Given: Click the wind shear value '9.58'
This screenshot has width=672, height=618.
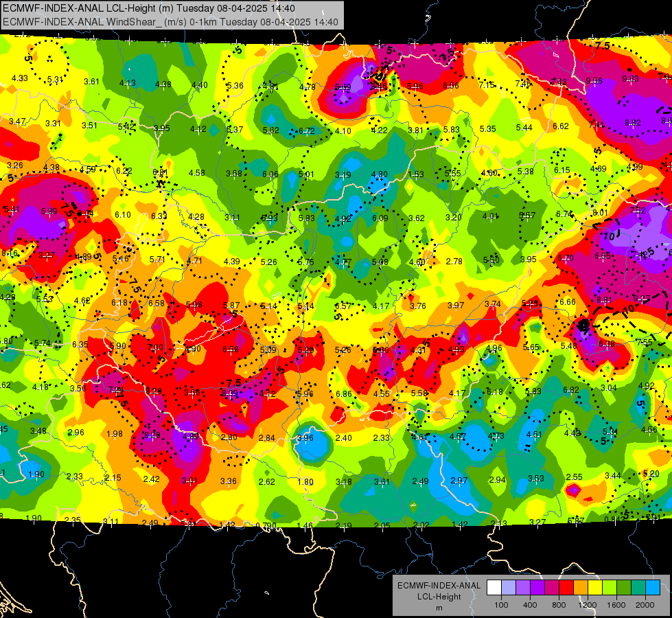Looking at the screenshot, I should (x=594, y=81).
